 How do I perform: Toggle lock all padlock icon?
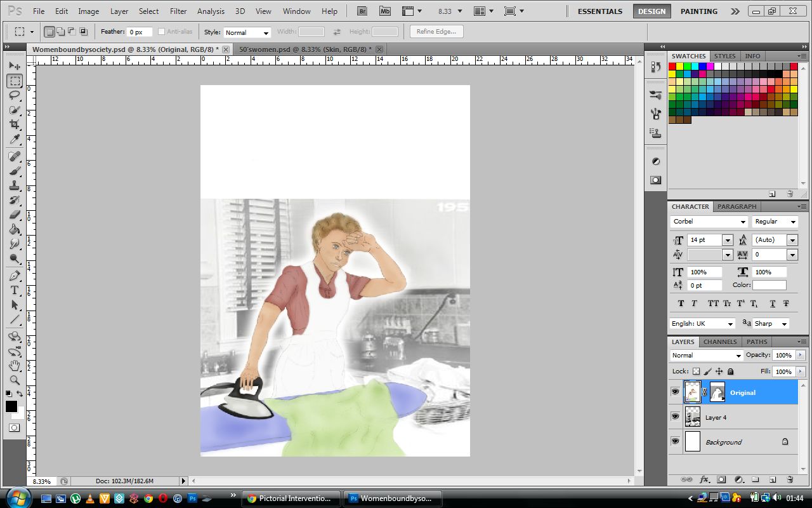coord(730,371)
